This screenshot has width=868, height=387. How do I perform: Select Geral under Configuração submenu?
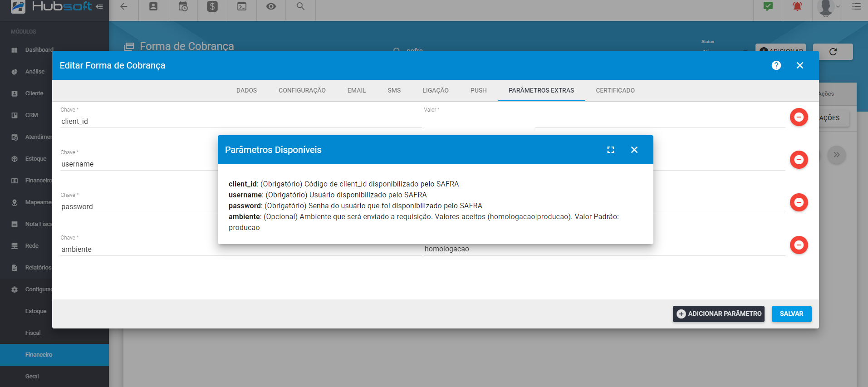tap(32, 377)
